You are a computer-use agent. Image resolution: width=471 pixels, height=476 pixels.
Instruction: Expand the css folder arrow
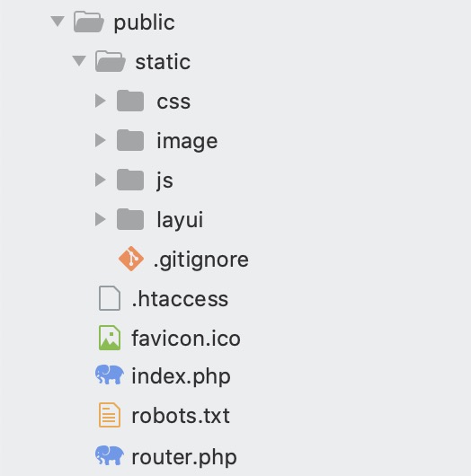101,101
